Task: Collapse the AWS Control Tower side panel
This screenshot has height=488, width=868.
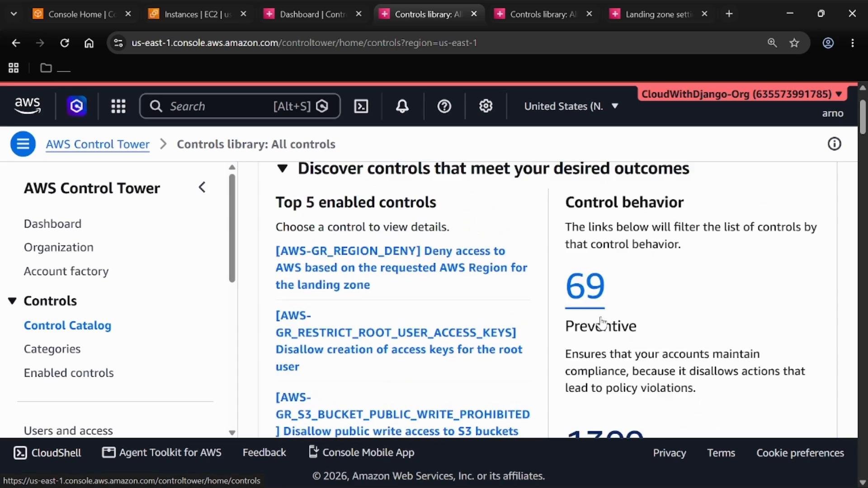Action: pyautogui.click(x=202, y=188)
